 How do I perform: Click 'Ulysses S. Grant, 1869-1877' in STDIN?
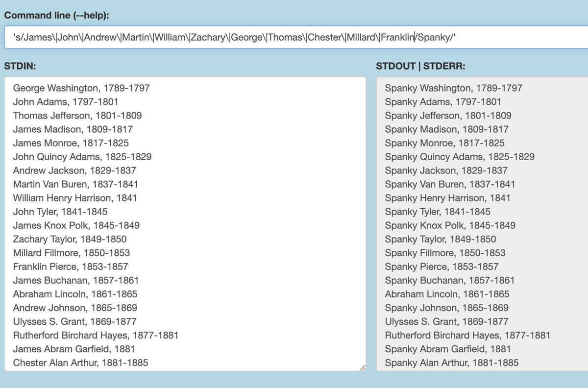(75, 321)
